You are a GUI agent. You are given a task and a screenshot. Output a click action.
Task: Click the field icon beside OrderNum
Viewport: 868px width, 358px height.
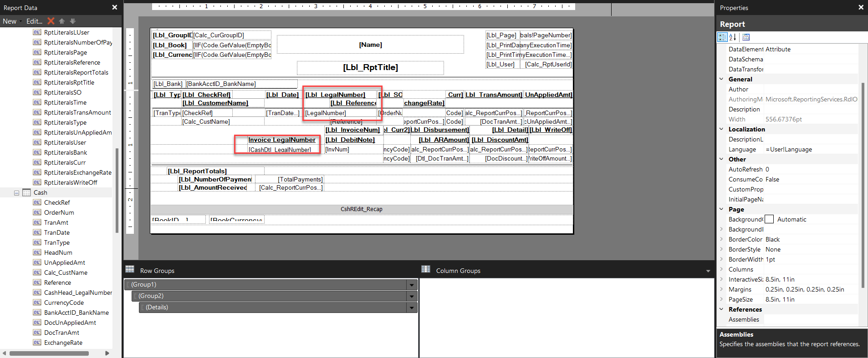[x=37, y=212]
